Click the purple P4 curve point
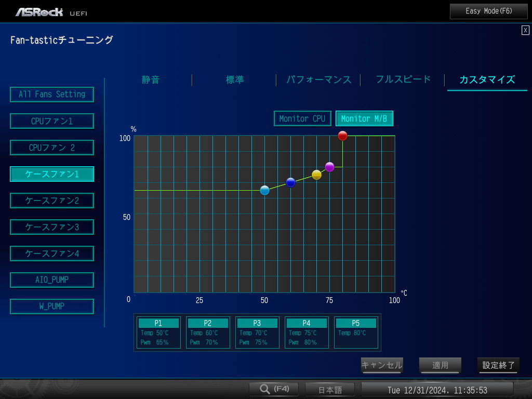The height and width of the screenshot is (399, 532). [x=329, y=167]
